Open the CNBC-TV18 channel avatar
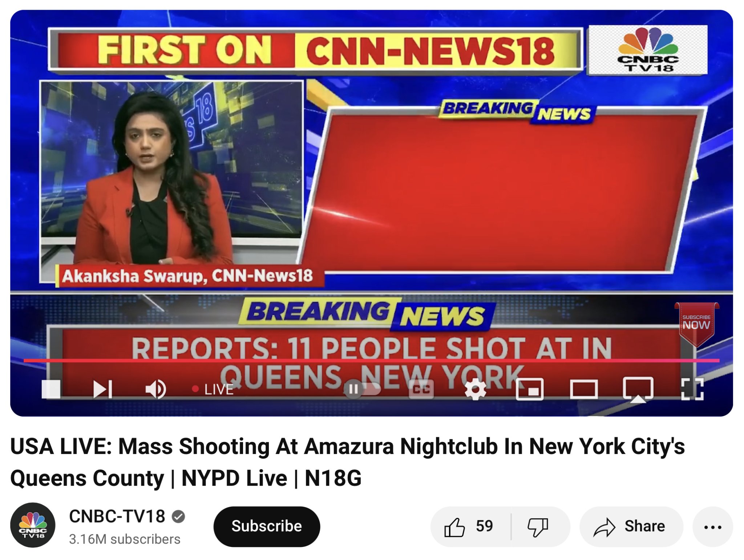This screenshot has width=744, height=560. 33,525
